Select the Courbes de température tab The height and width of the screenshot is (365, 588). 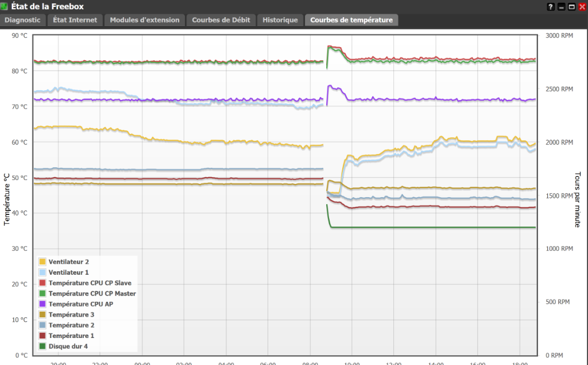(352, 20)
